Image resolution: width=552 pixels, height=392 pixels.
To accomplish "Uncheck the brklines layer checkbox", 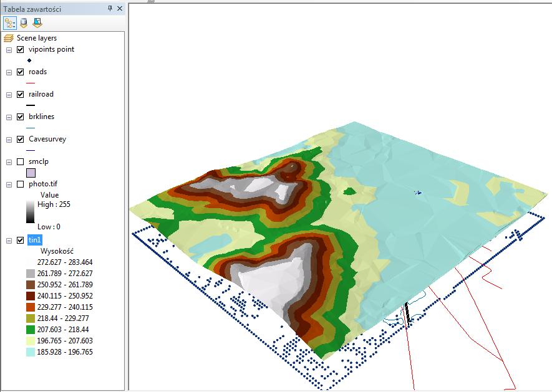I will (x=21, y=117).
